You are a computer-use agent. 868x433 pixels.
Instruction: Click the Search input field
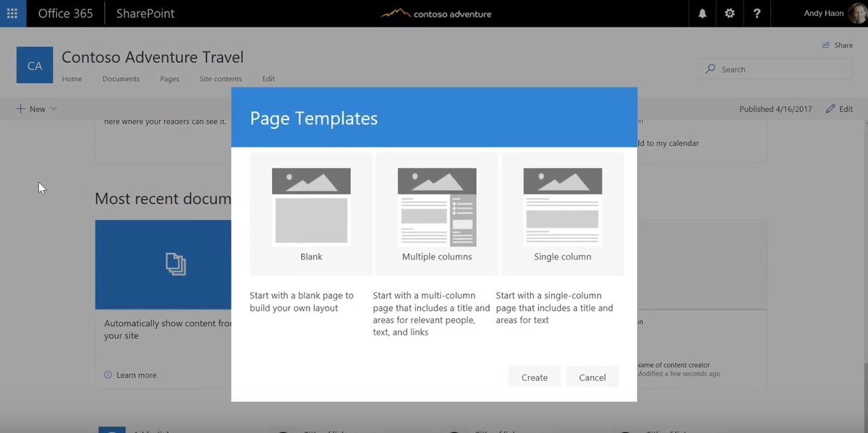click(775, 69)
